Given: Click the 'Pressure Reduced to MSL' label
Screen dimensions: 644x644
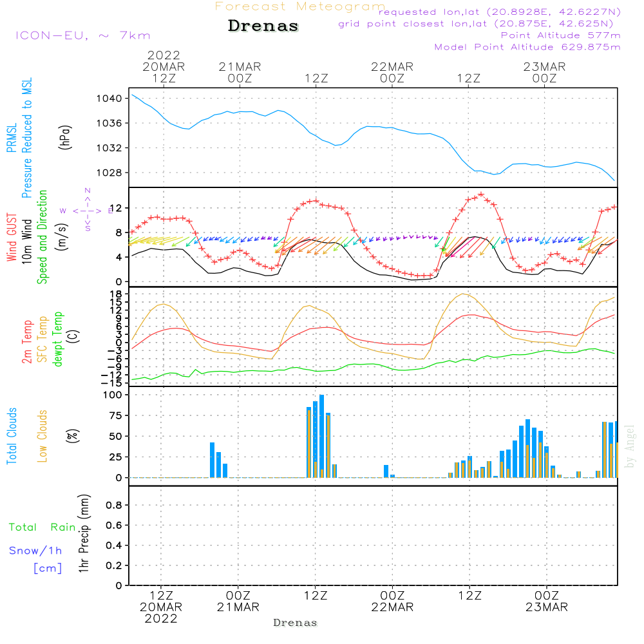Looking at the screenshot, I should point(26,138).
